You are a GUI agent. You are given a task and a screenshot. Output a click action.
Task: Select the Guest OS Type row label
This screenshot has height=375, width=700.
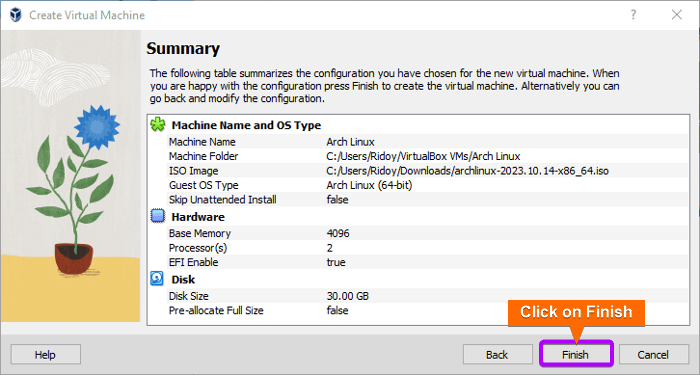204,185
